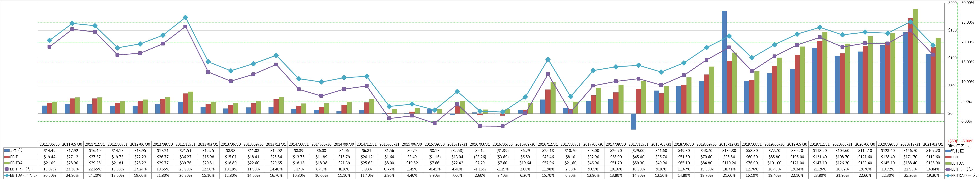Click the $14.49 net income cell

(49, 151)
